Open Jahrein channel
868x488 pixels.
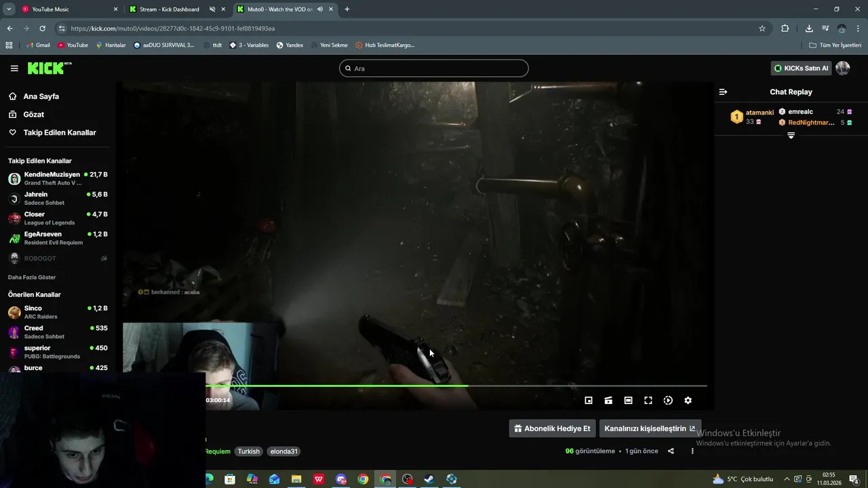point(58,199)
